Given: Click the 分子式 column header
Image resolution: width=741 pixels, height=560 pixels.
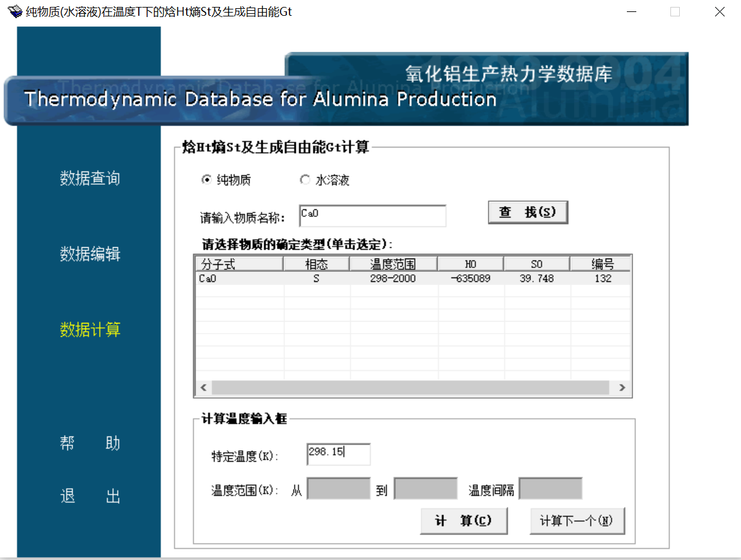Looking at the screenshot, I should pos(238,264).
